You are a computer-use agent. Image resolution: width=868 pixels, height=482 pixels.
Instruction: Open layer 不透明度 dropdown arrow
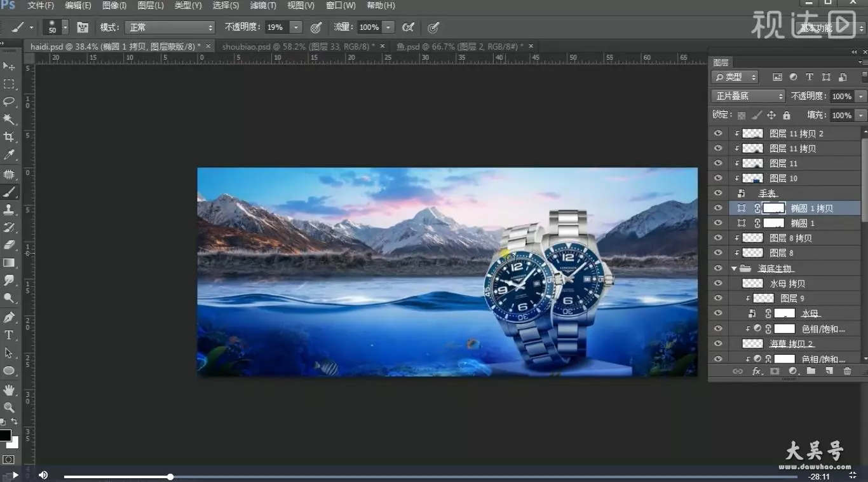point(860,96)
